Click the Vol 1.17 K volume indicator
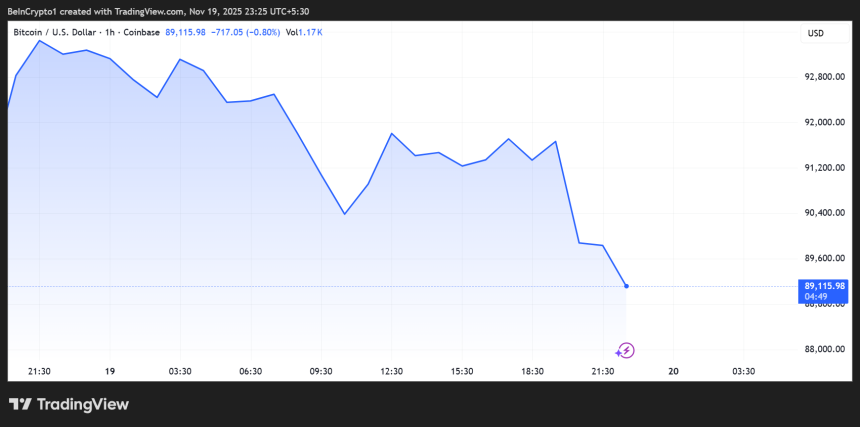The width and height of the screenshot is (860, 427). [304, 32]
